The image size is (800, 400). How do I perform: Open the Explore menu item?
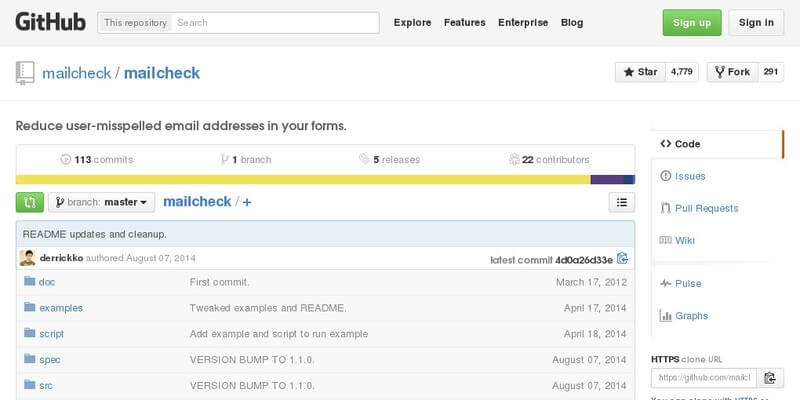tap(412, 23)
